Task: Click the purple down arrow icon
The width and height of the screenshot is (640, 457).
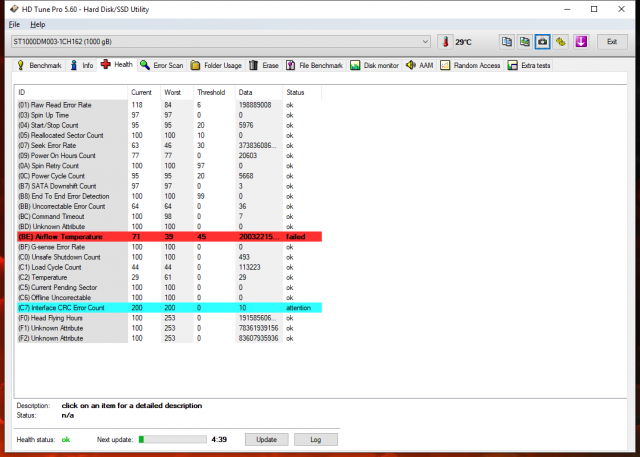Action: coord(581,42)
